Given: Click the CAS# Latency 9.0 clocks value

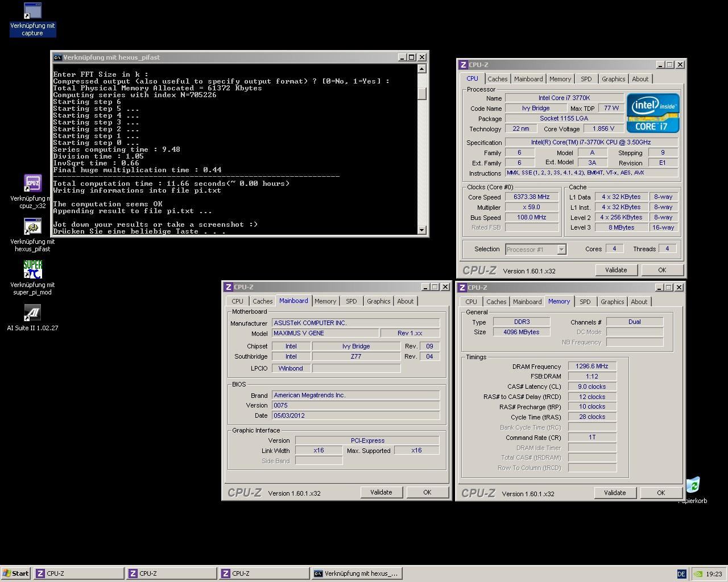Looking at the screenshot, I should (591, 386).
